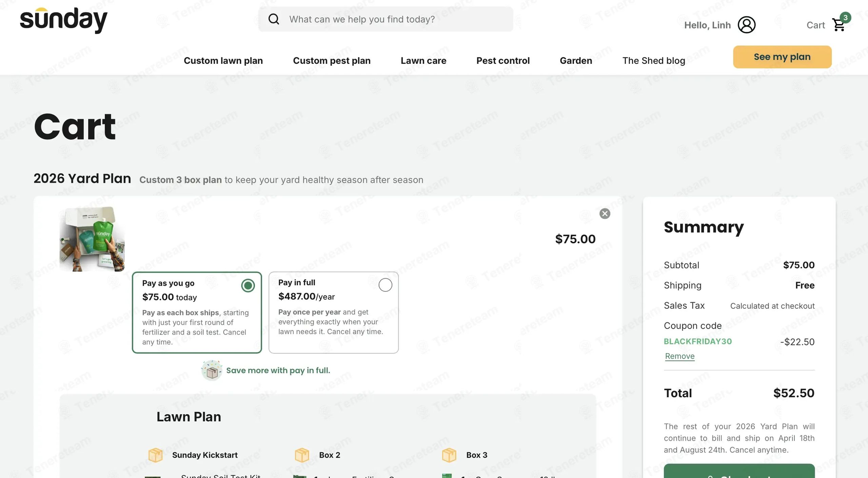The width and height of the screenshot is (868, 478).
Task: Open Custom pest plan menu
Action: [x=332, y=61]
